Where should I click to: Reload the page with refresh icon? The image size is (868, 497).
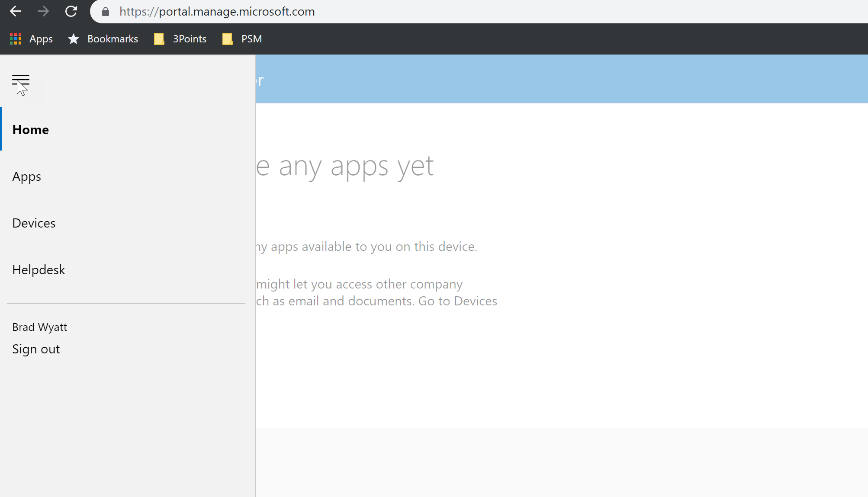[x=71, y=11]
